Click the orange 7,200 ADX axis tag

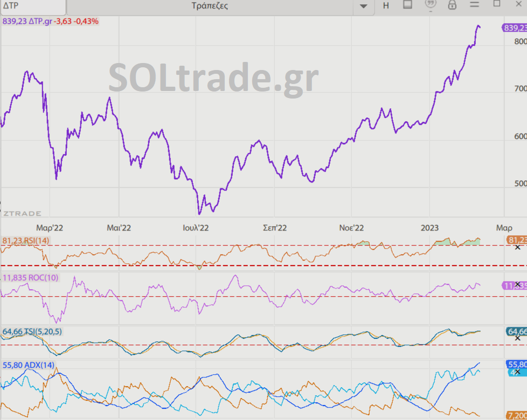517,416
